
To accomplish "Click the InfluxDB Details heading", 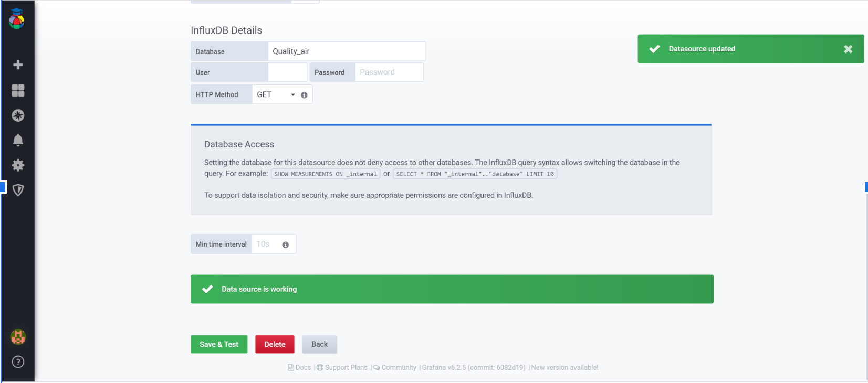I will pos(226,30).
